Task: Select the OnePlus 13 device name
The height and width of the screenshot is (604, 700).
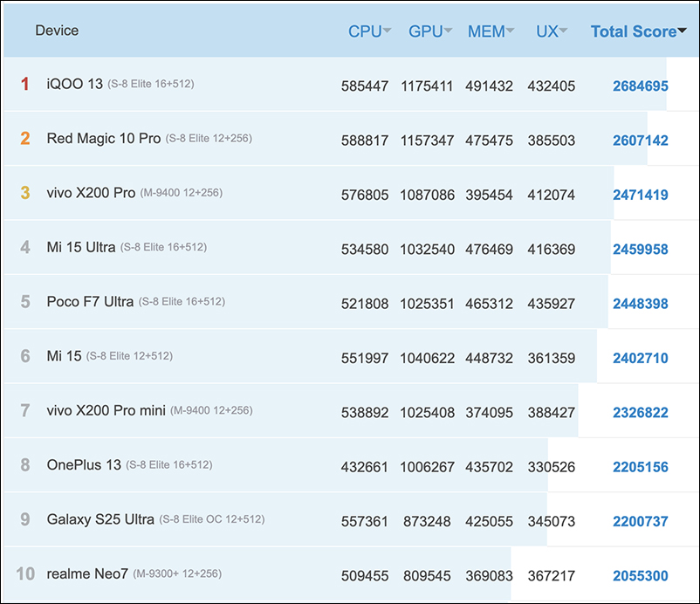Action: [x=84, y=465]
